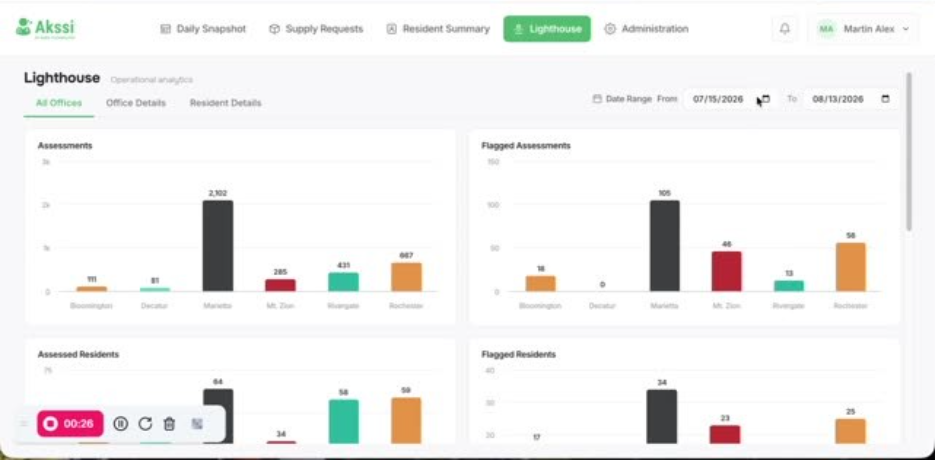This screenshot has height=460, width=936.
Task: Open the To date calendar picker icon
Action: click(886, 99)
